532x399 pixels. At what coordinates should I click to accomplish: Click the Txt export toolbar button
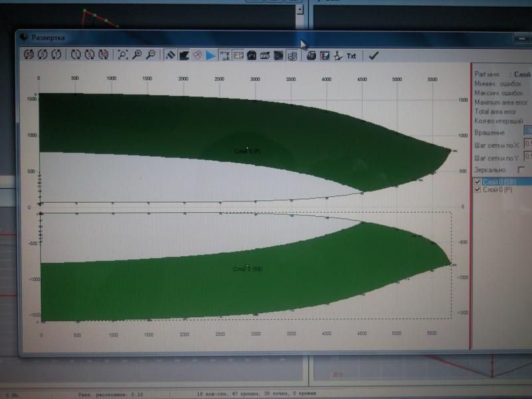[352, 56]
